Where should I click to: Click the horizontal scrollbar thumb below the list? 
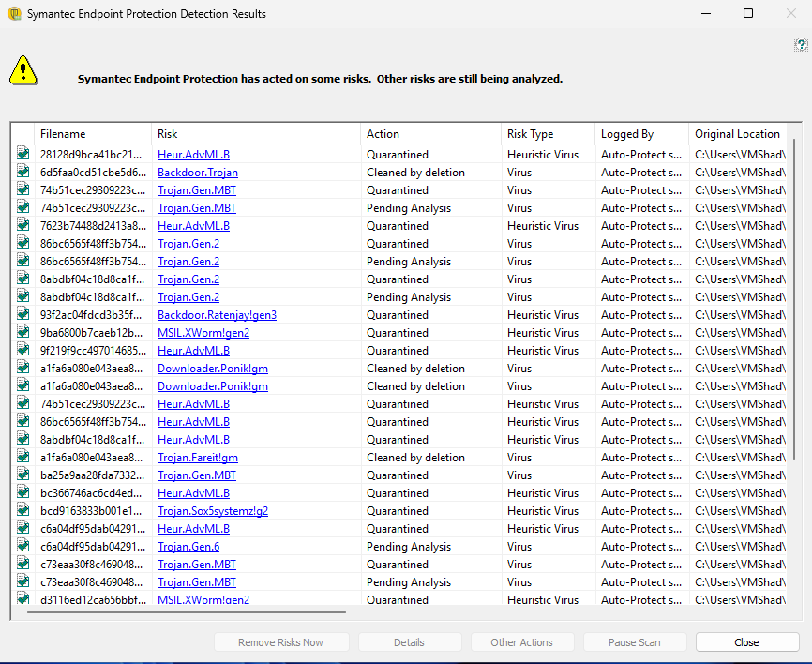coord(187,612)
